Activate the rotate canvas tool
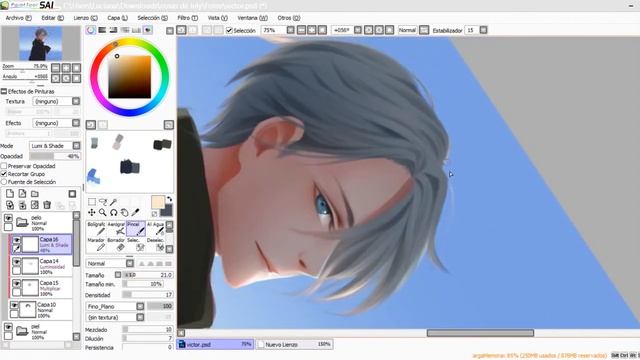 pyautogui.click(x=113, y=212)
